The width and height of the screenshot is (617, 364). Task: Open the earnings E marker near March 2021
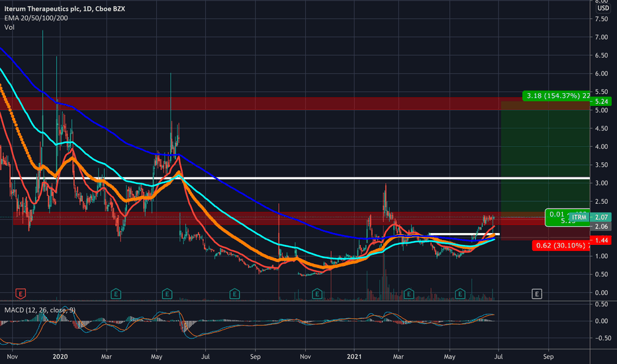[409, 294]
